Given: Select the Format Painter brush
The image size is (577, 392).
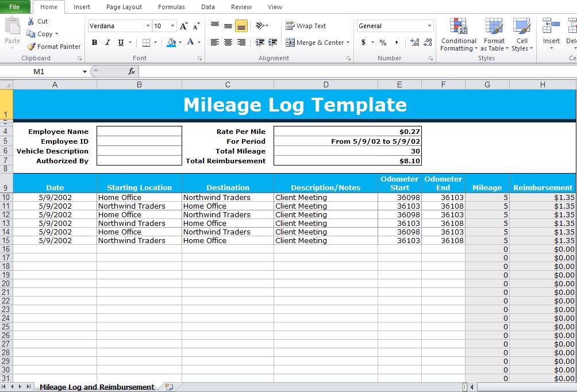Looking at the screenshot, I should (31, 47).
